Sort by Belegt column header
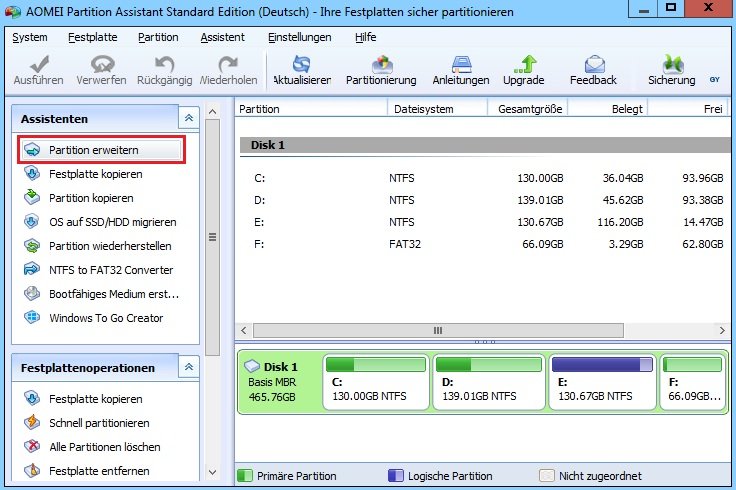Image resolution: width=736 pixels, height=490 pixels. [608, 109]
